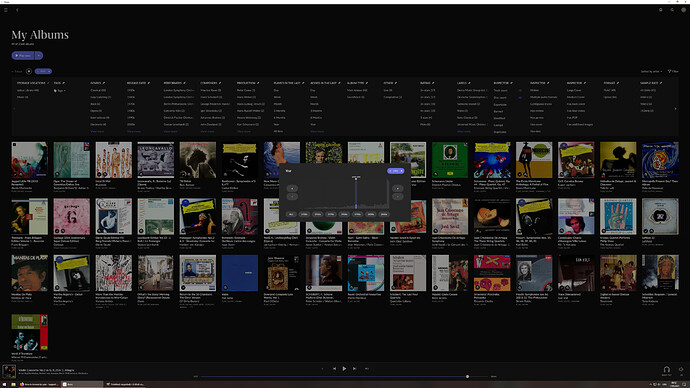Open Windows Start button on taskbar
This screenshot has height=388, width=690.
pos(4,384)
